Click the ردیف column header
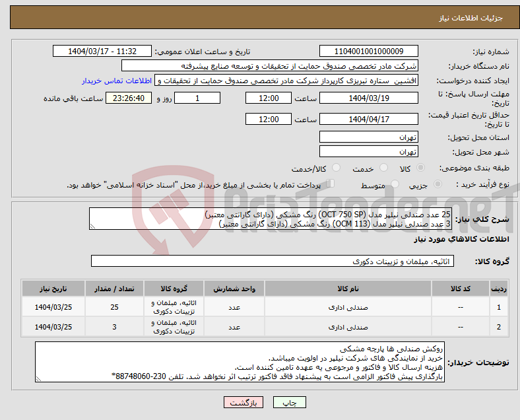 click(498, 289)
